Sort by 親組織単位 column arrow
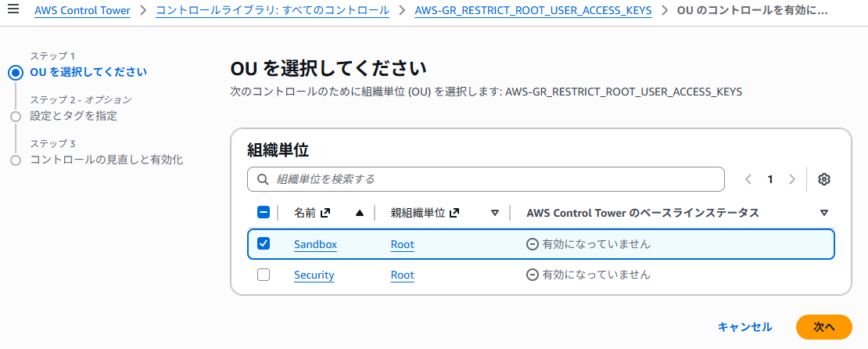Image resolution: width=868 pixels, height=349 pixels. point(494,213)
